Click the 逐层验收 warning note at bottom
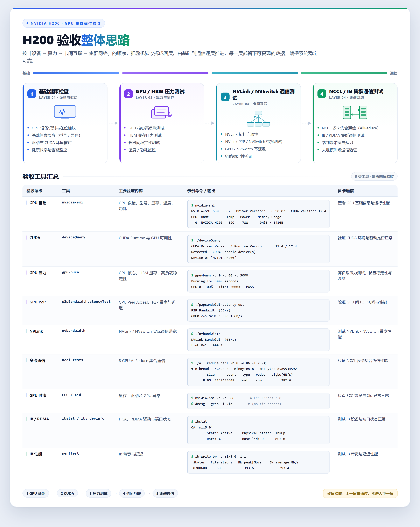 click(360, 493)
